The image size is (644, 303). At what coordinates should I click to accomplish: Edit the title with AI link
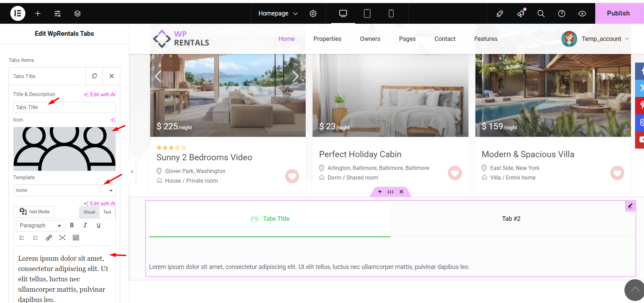(x=100, y=95)
